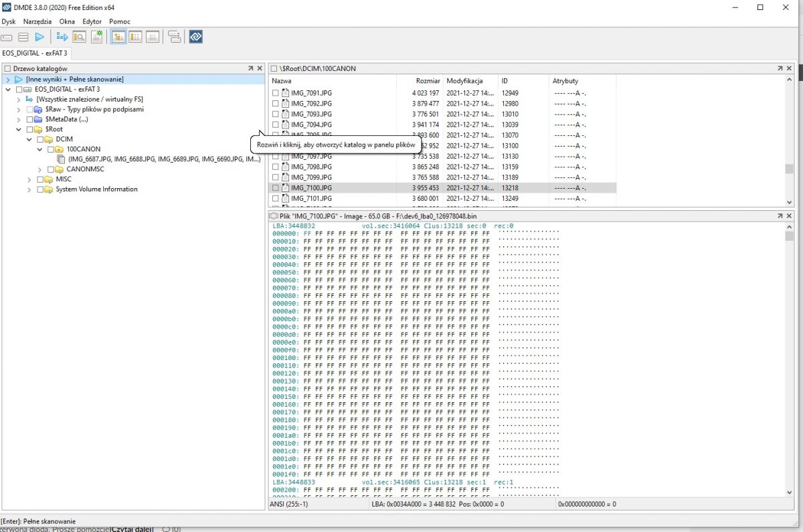
Task: Collapse the EOS_DIGITAL - exFAT 3 node
Action: click(x=8, y=89)
